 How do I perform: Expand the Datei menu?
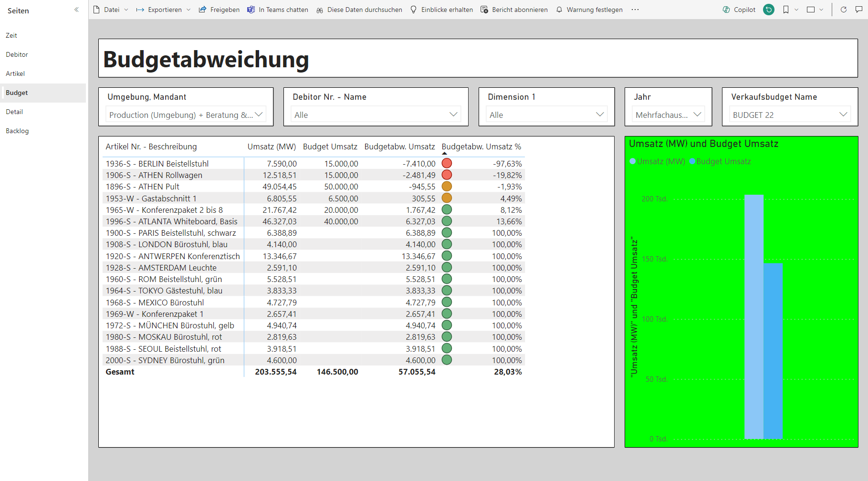pos(111,10)
